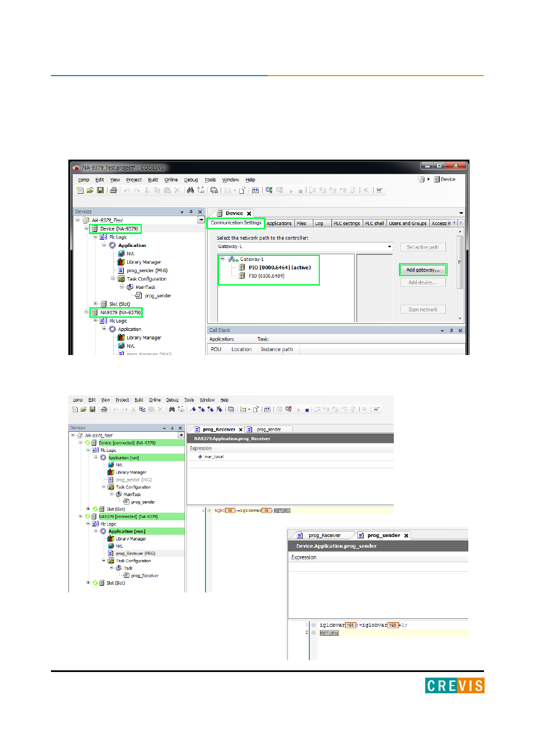The height and width of the screenshot is (756, 535).
Task: Click the Find binoculars icon in the NA-9379_Test.project window
Action: (190, 190)
